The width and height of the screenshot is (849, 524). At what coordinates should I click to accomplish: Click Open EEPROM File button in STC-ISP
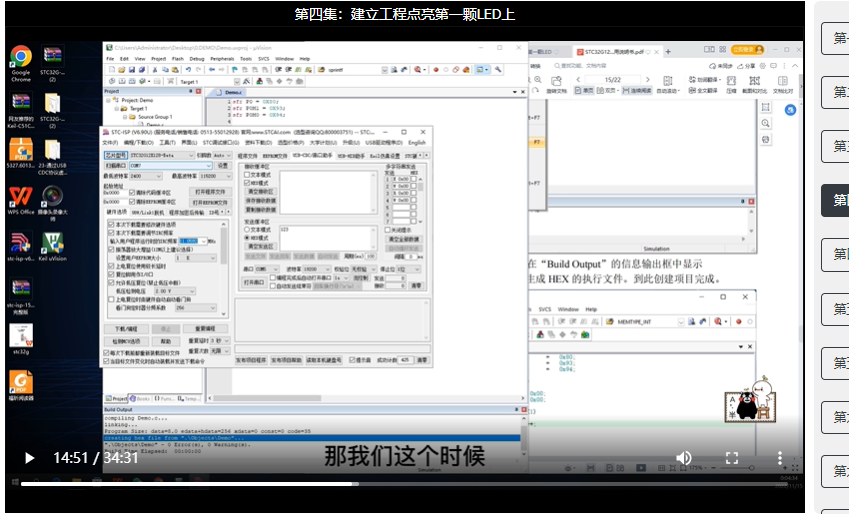tap(210, 202)
